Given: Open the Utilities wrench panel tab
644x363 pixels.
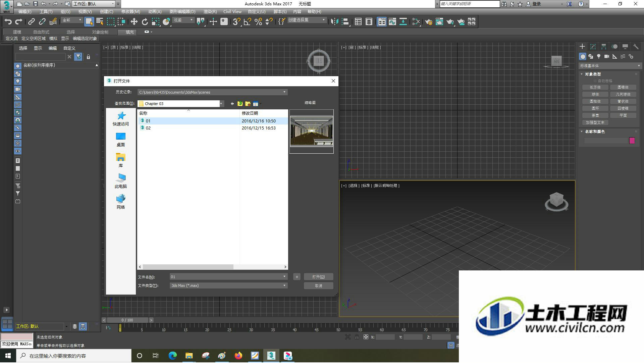Looking at the screenshot, I should 636,47.
